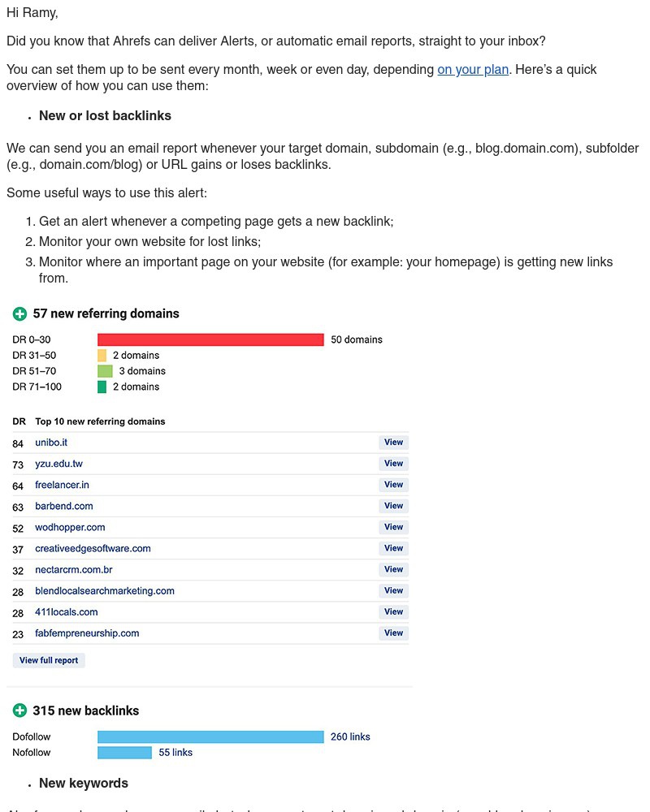The height and width of the screenshot is (812, 650).
Task: Click the plus icon beside 57 new referring domains
Action: [x=19, y=313]
